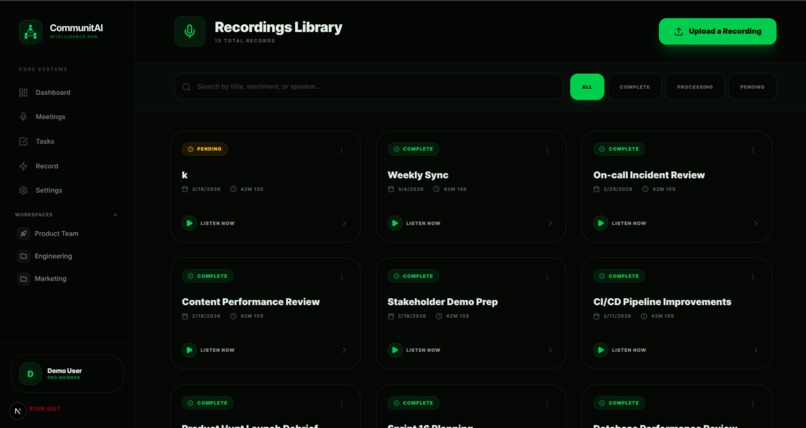
Task: Play the Content Performance Review recording
Action: [189, 350]
